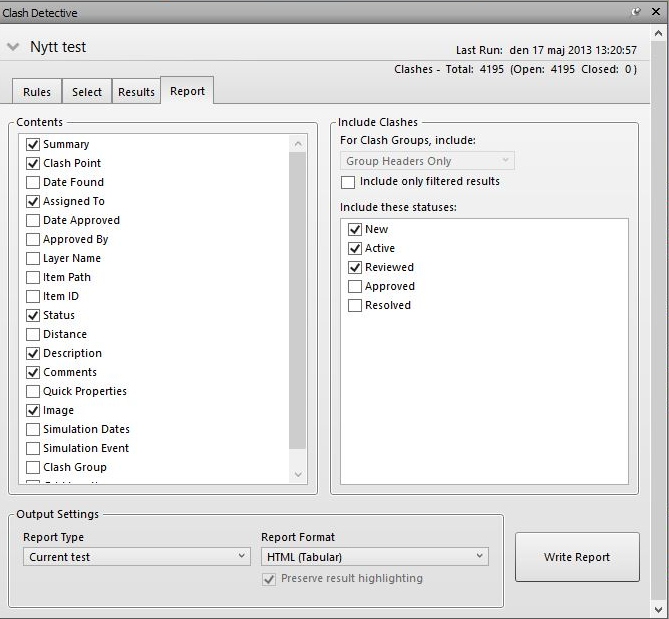Click the panel scroll-up arrow at right edge
The image size is (669, 619).
658,33
